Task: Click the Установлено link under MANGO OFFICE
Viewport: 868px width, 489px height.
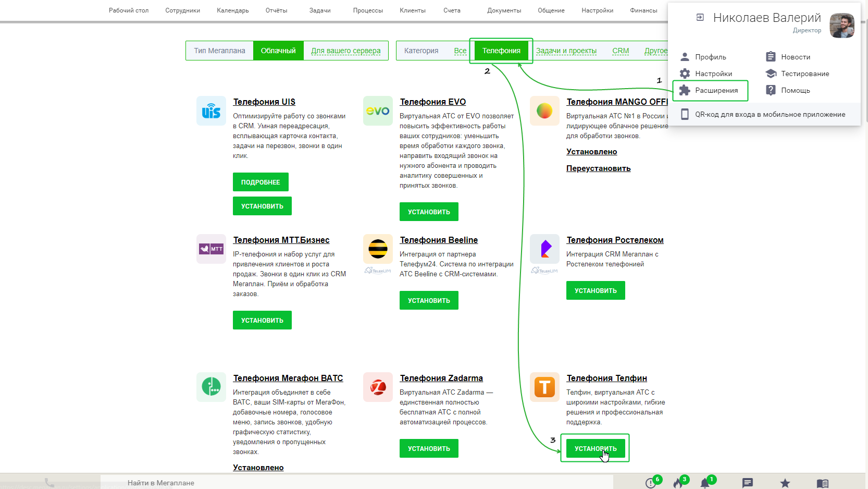Action: (x=592, y=152)
